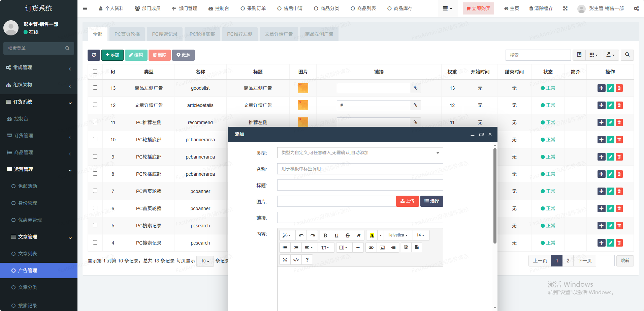Image resolution: width=644 pixels, height=311 pixels.
Task: Click the yellow text highlight color swatch
Action: point(372,235)
